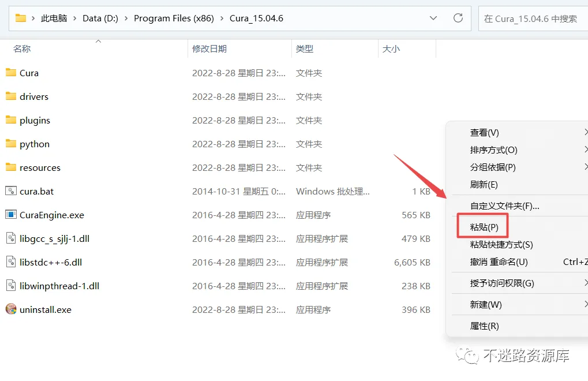Click the 6,605 KB size value

pos(412,263)
